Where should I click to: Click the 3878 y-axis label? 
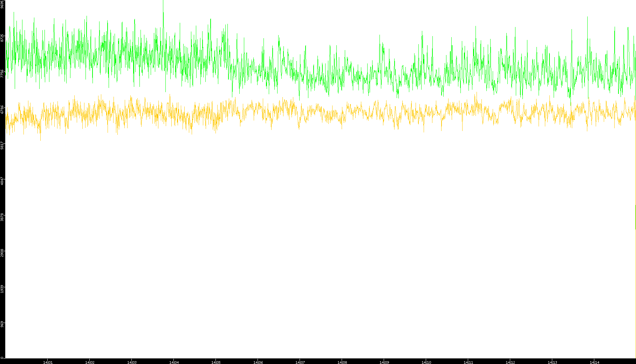(x=2, y=217)
